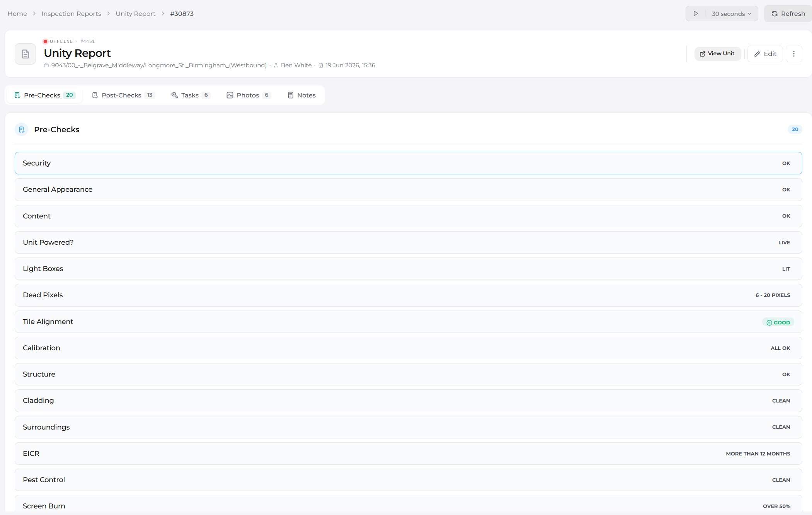Click the Pre-Checks section header icon
This screenshot has height=515, width=812.
click(22, 130)
